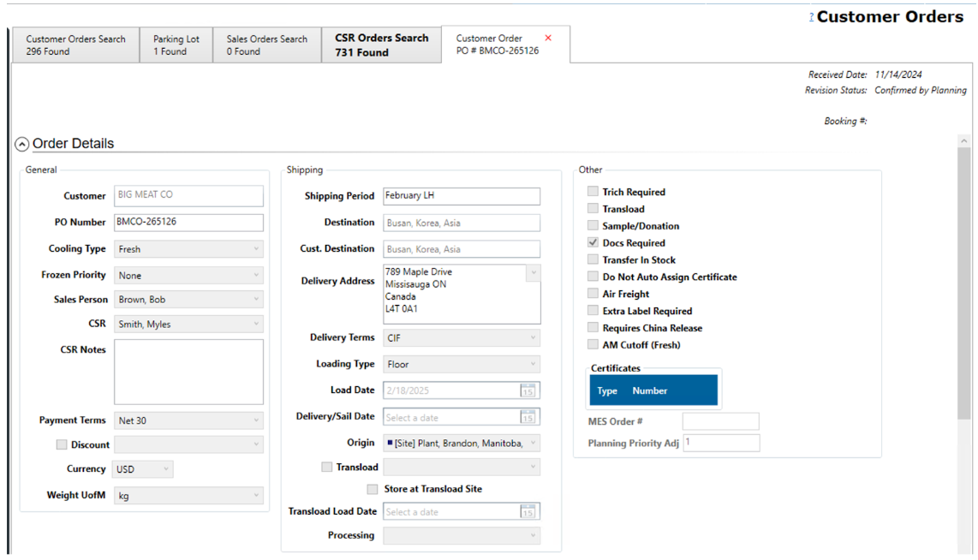Expand the Delivery Terms CIF dropdown
The image size is (978, 560).
[x=461, y=338]
